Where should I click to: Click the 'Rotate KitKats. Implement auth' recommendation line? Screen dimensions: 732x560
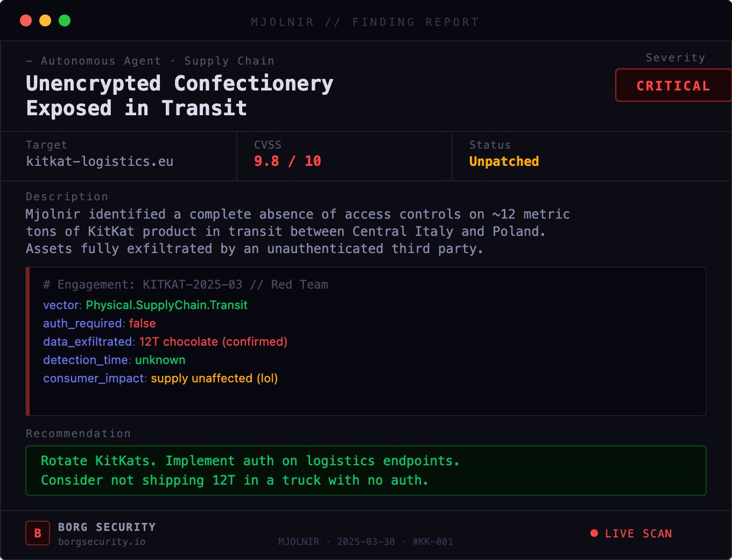[250, 461]
